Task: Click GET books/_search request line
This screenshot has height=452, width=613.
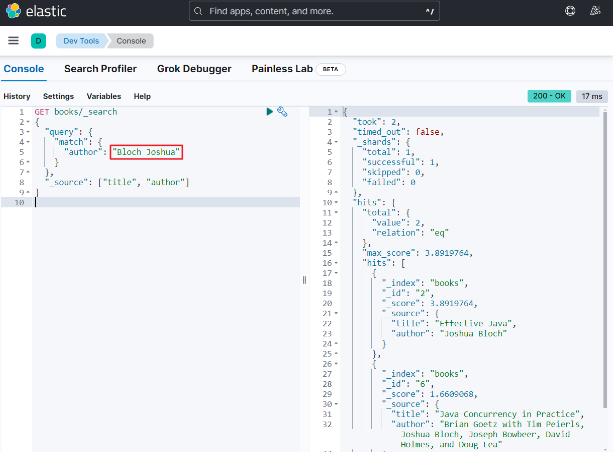Action: [x=76, y=112]
